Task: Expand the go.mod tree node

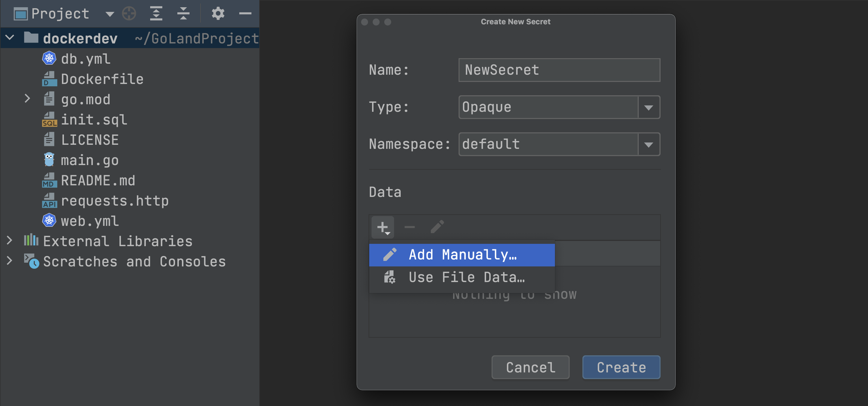Action: point(27,99)
